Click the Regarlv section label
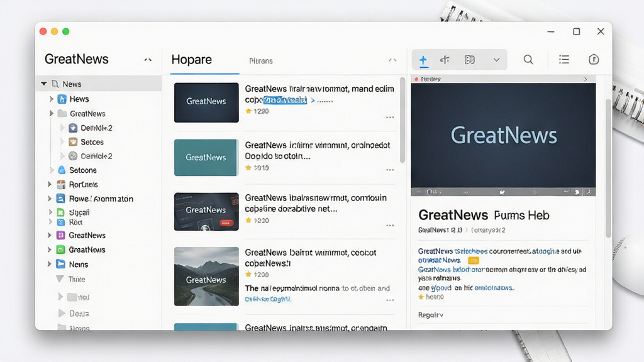 point(430,315)
